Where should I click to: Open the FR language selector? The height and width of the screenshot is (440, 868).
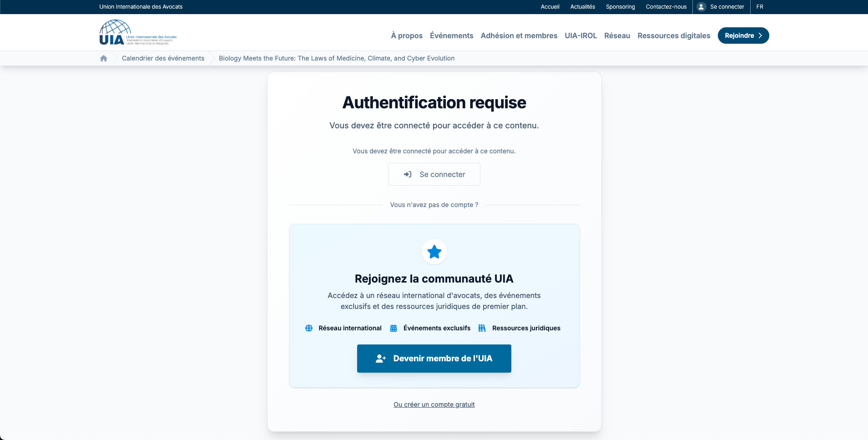coord(760,7)
